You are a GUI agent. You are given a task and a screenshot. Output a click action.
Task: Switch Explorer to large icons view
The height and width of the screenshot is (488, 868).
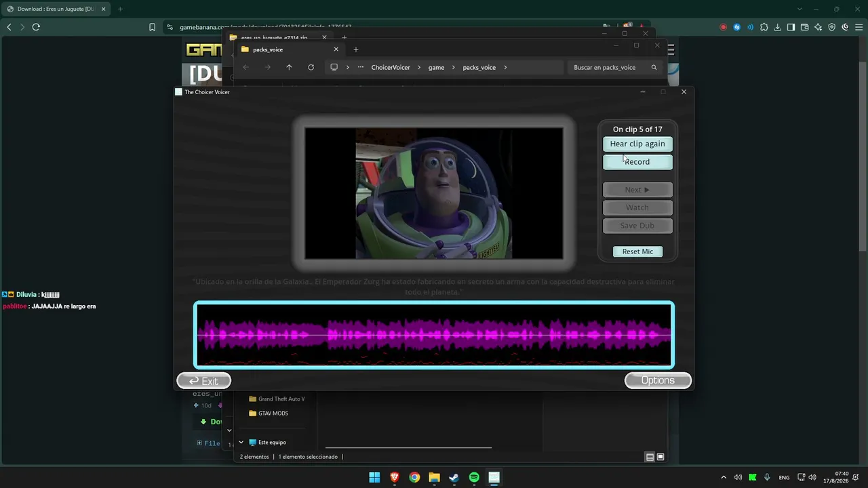660,457
